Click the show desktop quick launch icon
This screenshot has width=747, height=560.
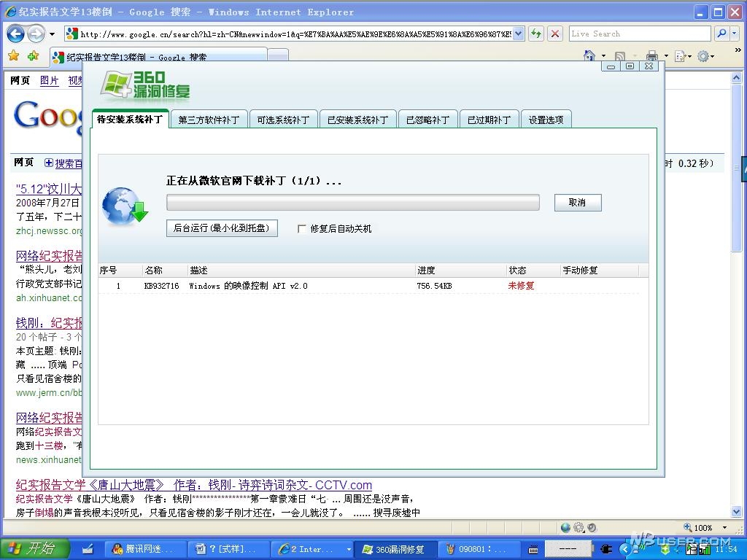(x=88, y=549)
